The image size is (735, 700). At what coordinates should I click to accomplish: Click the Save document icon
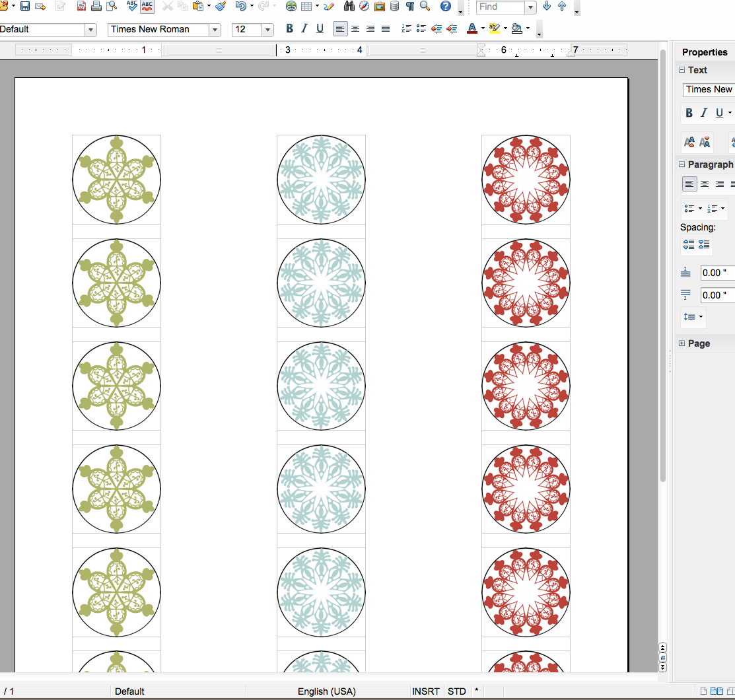pos(25,7)
